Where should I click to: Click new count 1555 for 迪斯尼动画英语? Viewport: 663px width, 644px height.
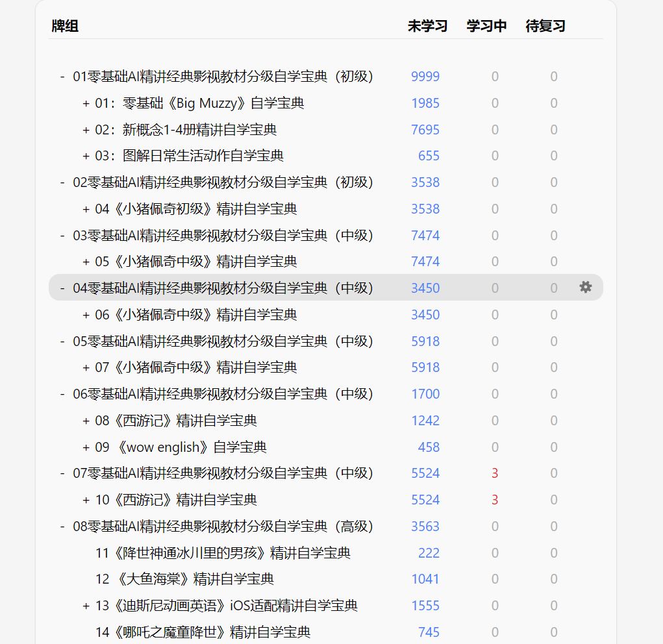tap(425, 606)
